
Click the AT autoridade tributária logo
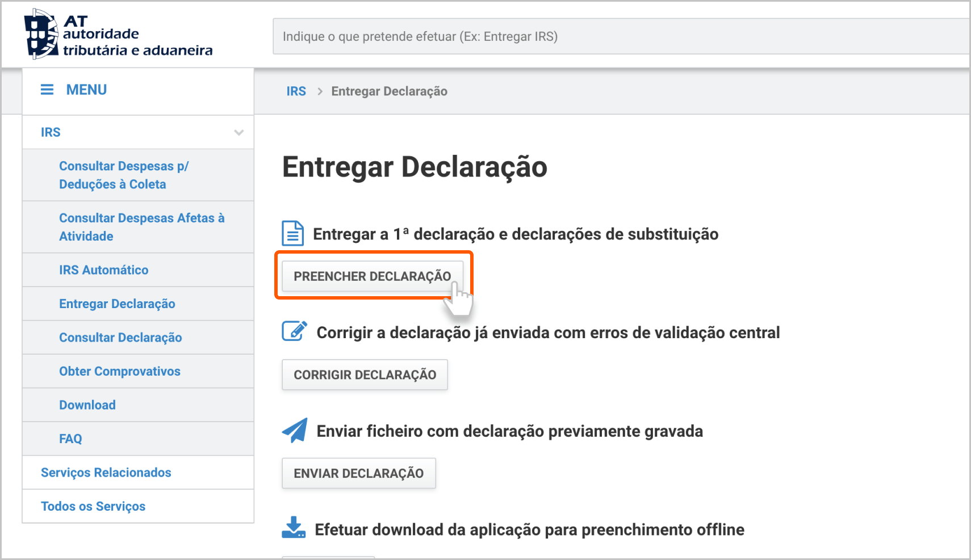click(x=118, y=35)
